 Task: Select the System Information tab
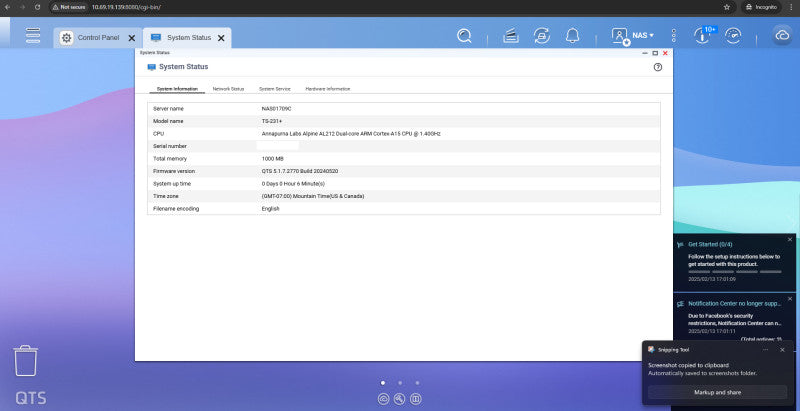(177, 89)
